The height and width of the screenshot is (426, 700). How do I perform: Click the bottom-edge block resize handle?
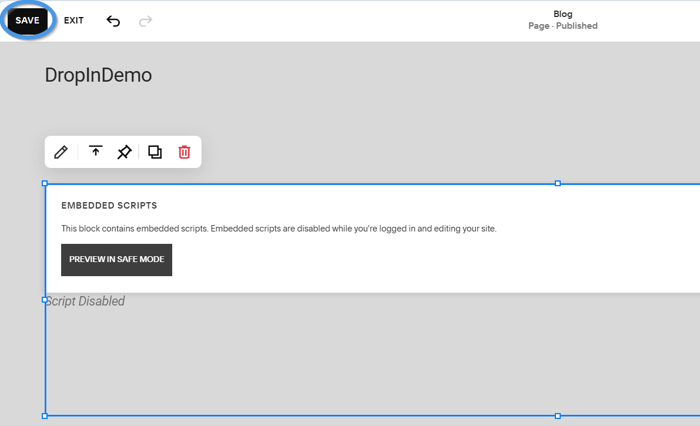coord(558,416)
